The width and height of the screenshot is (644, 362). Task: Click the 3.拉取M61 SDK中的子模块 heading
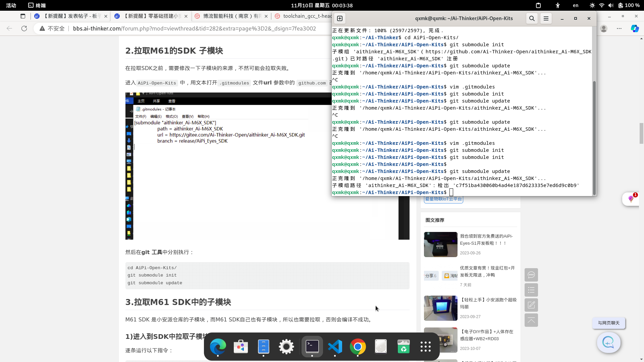[178, 302]
